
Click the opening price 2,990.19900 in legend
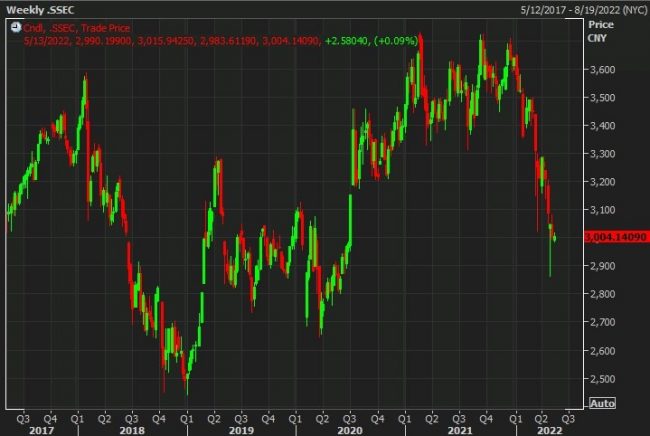point(104,41)
